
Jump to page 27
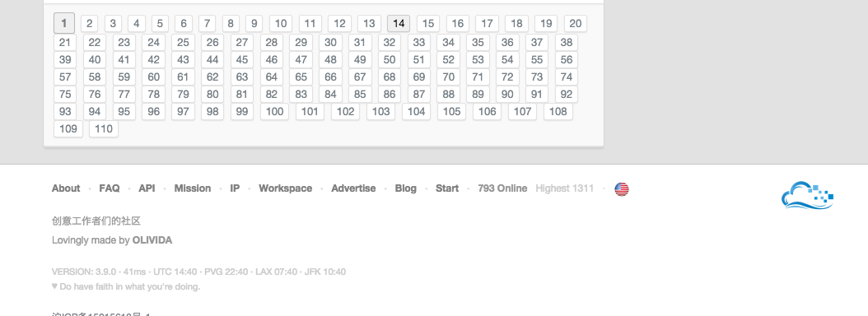pyautogui.click(x=242, y=43)
